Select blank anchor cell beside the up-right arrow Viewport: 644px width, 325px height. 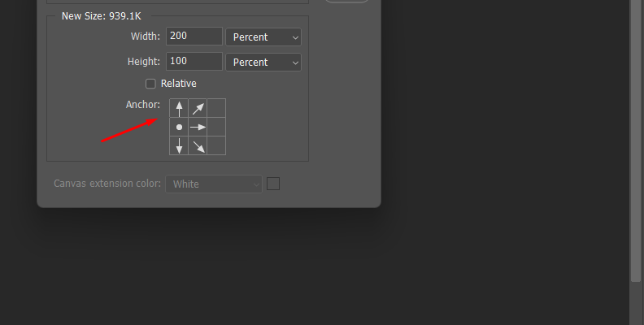[216, 108]
